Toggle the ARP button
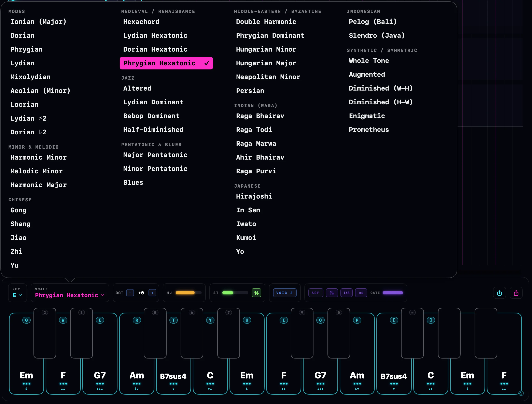The width and height of the screenshot is (532, 404). pyautogui.click(x=316, y=293)
